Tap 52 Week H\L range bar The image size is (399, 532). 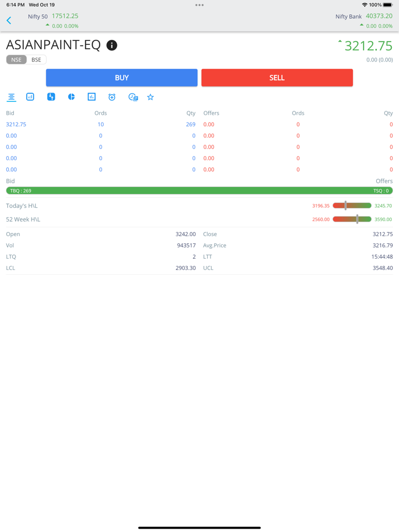[x=352, y=219]
